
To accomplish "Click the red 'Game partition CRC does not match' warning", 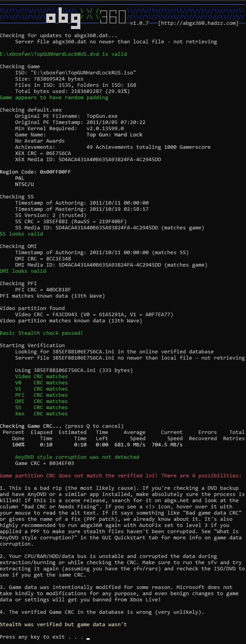I will tap(121, 476).
